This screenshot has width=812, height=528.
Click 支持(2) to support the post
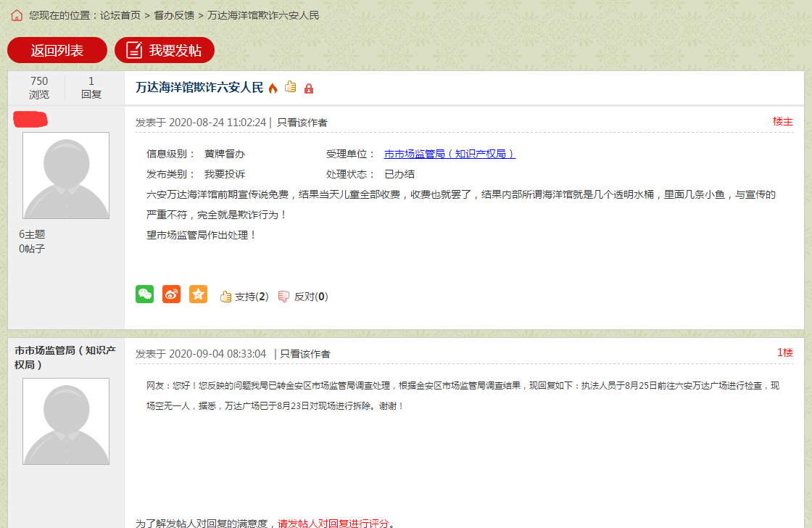244,297
